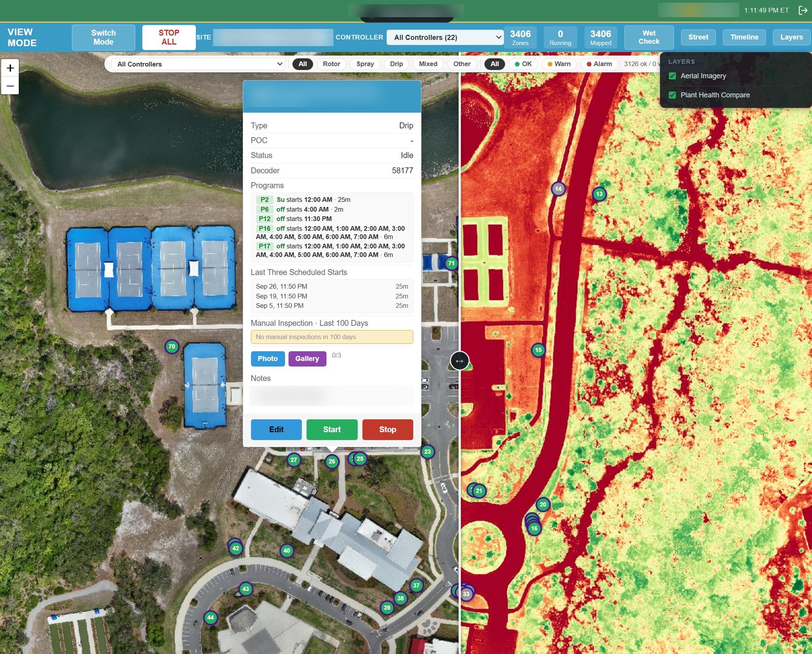Select zone marker 37 near roadway
Screen dimensions: 812x654
coord(416,585)
